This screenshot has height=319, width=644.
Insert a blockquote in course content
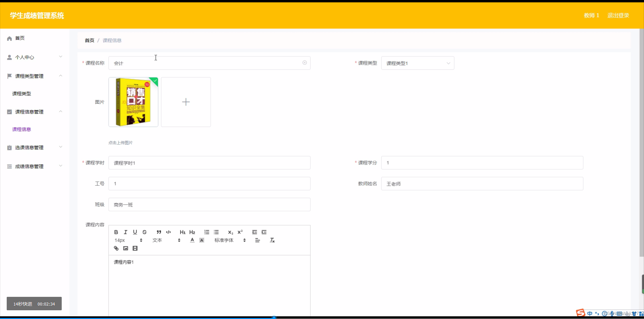(159, 232)
